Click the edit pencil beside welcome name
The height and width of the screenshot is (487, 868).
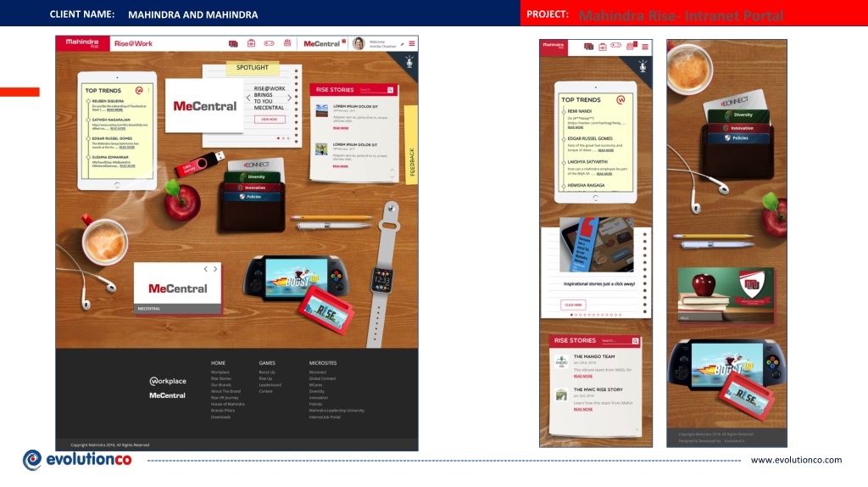(403, 44)
